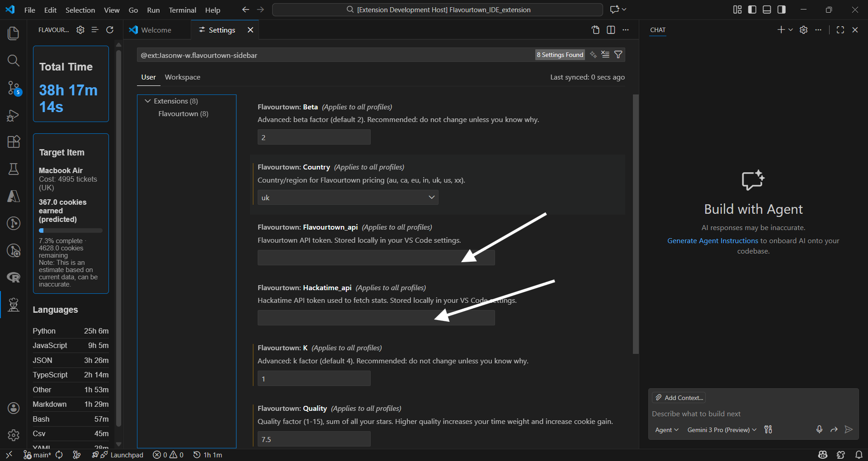The width and height of the screenshot is (868, 461).
Task: Open errors and warnings count in status bar
Action: (168, 455)
